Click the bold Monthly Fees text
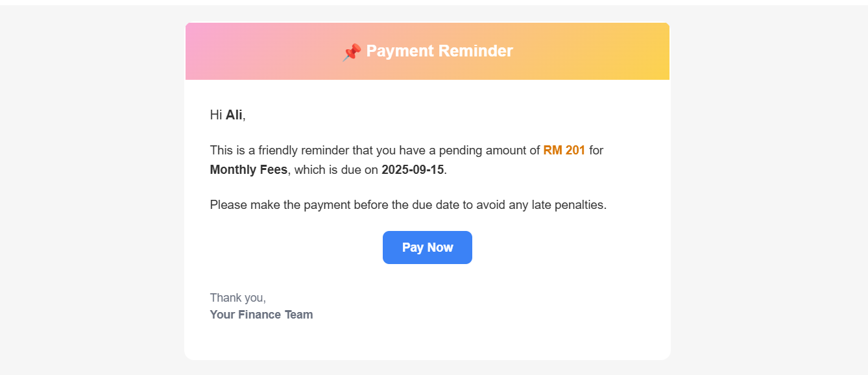Screen dimensions: 868x375 pyautogui.click(x=248, y=170)
